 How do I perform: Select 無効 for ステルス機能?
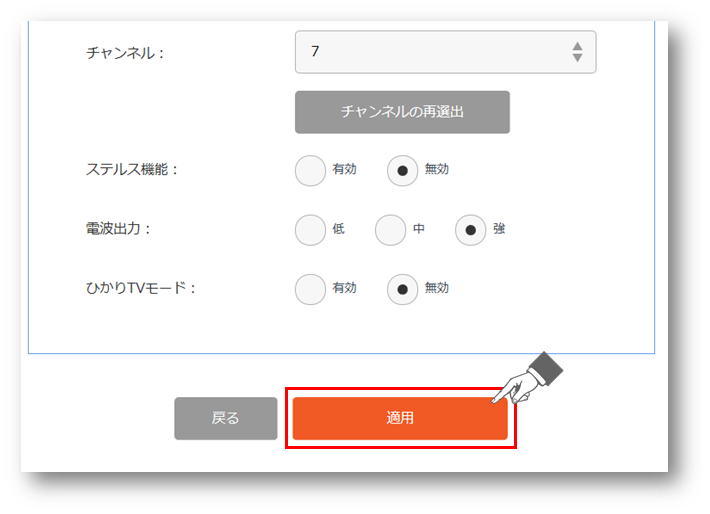click(402, 171)
